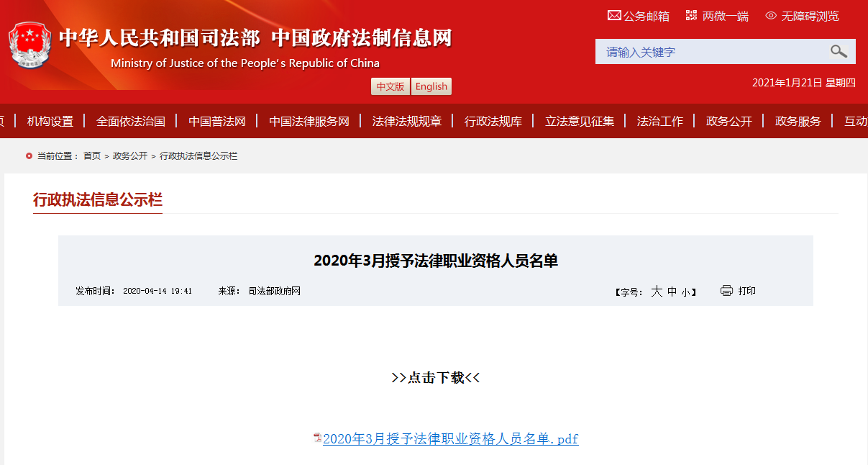Click the 无障碍浏览 eye icon
Viewport: 868px width, 465px height.
tap(771, 15)
